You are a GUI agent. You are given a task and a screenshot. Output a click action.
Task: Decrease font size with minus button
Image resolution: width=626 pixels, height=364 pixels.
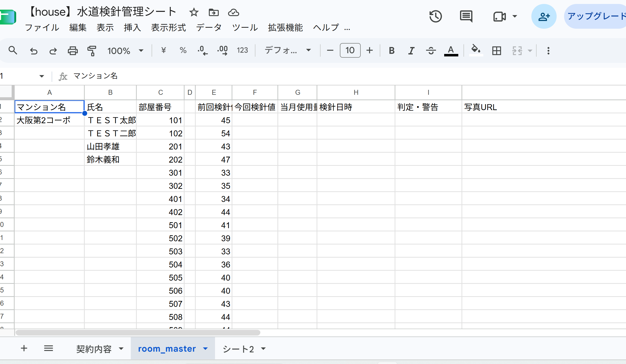point(330,50)
